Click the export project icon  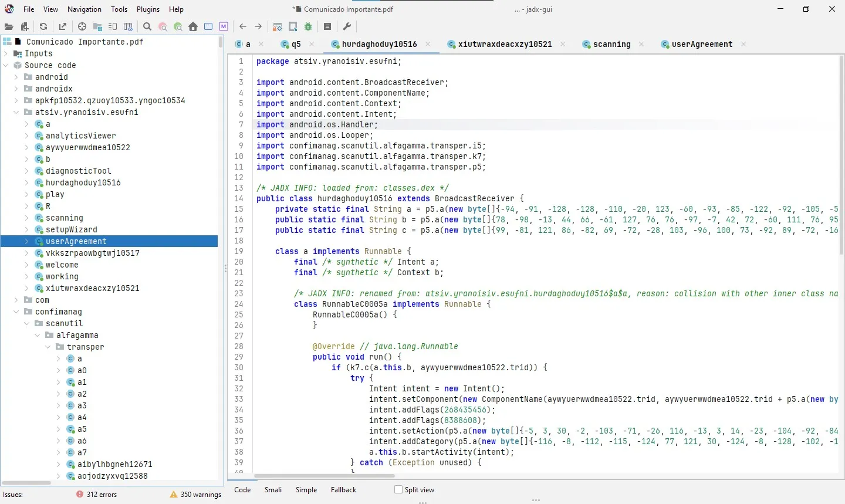tap(62, 26)
